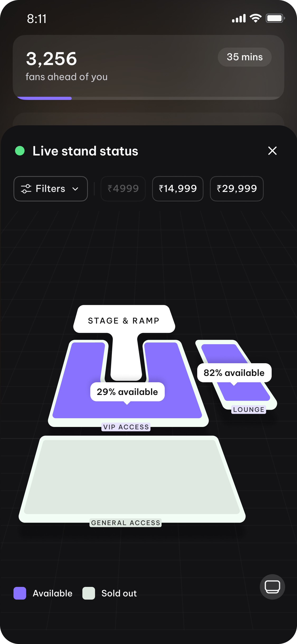297x644 pixels.
Task: Toggle the ₹4999 price chip
Action: click(x=123, y=189)
